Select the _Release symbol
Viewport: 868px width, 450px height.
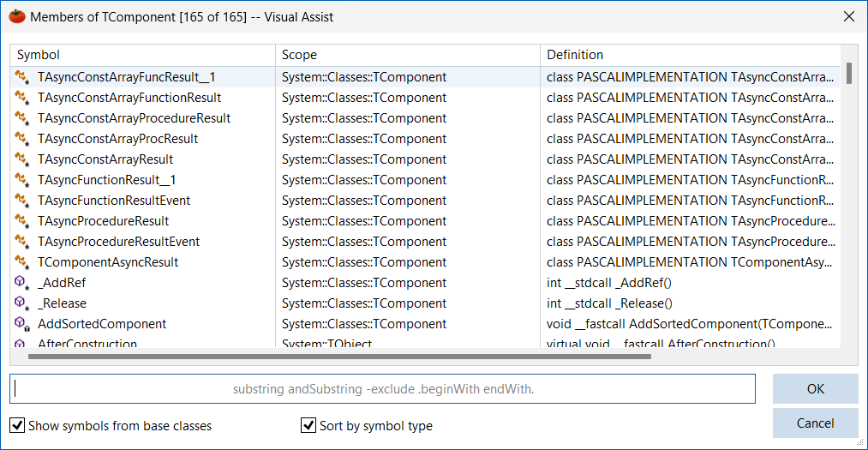point(62,303)
